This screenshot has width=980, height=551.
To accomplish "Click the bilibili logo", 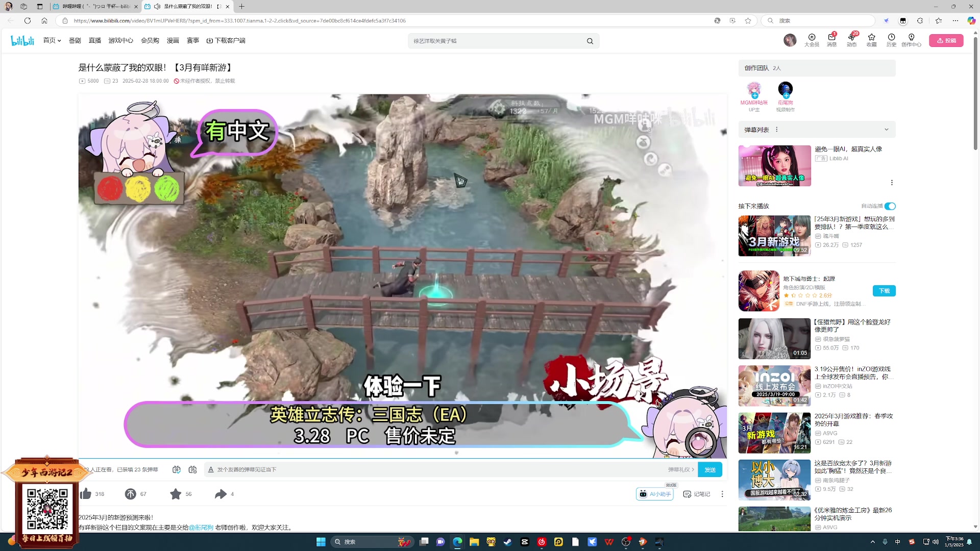I will coord(22,40).
